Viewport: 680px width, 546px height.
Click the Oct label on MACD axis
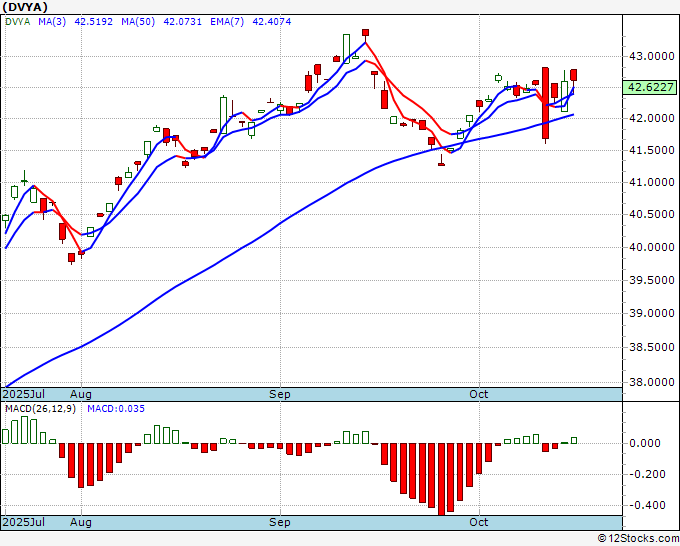pos(479,522)
